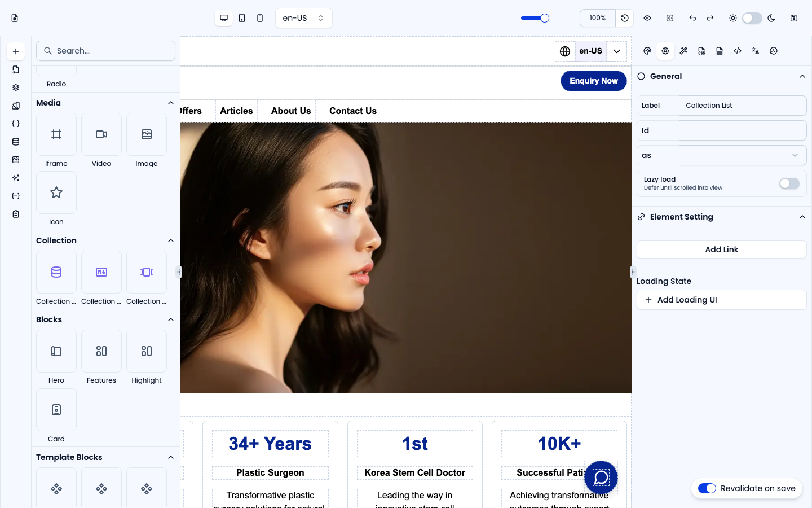Enable the Lazy load switch
The image size is (812, 508).
789,183
